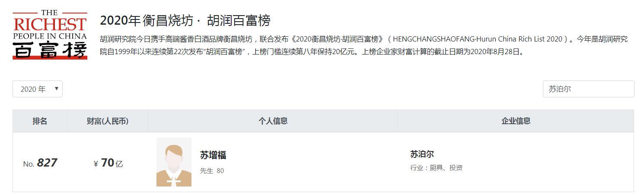The width and height of the screenshot is (644, 196).
Task: Select the 企业信息 column header
Action: 516,121
